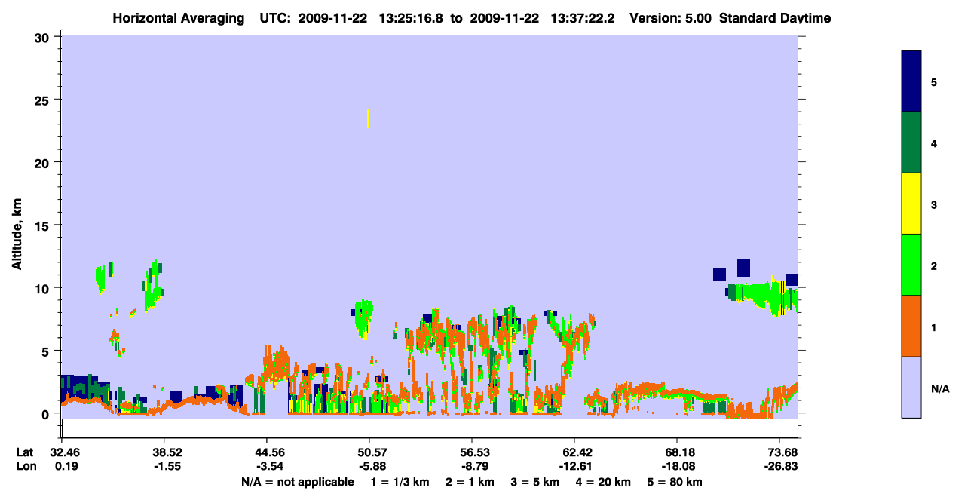Click the 'Lon' axis row label
Screen dimensions: 980x503
tap(25, 466)
